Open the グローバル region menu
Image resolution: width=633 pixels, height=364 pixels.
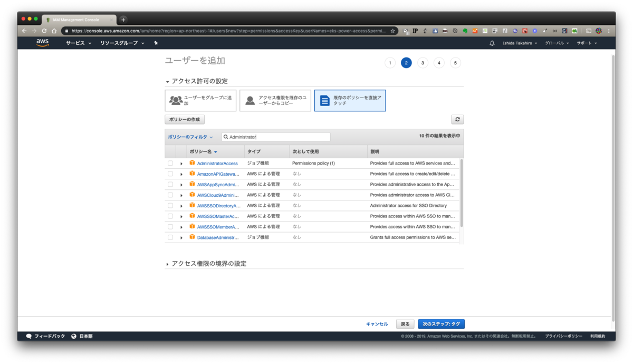pyautogui.click(x=557, y=43)
